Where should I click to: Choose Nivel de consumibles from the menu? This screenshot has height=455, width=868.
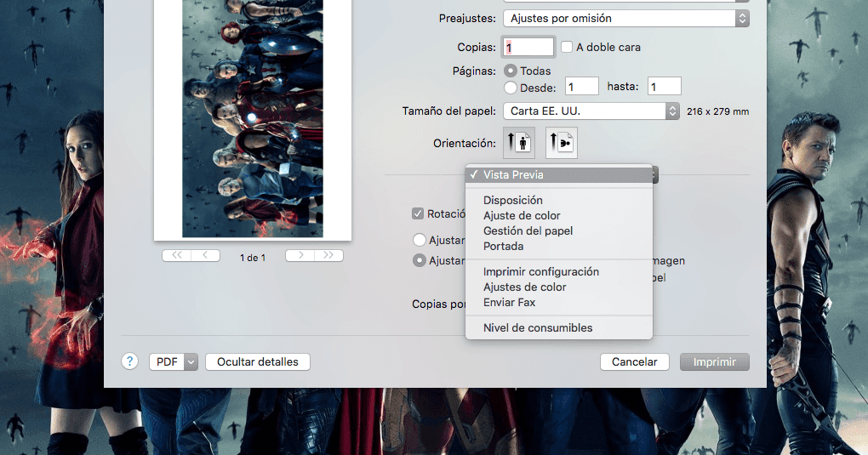559,327
